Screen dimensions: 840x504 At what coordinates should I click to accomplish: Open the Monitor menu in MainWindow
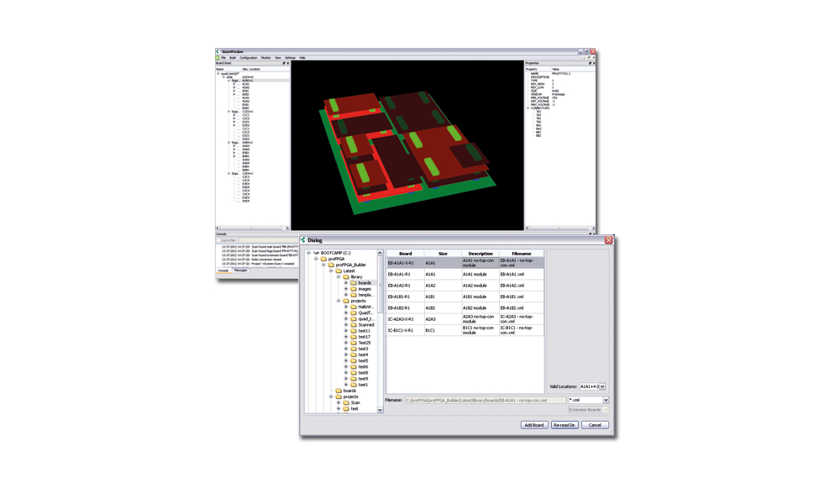265,57
